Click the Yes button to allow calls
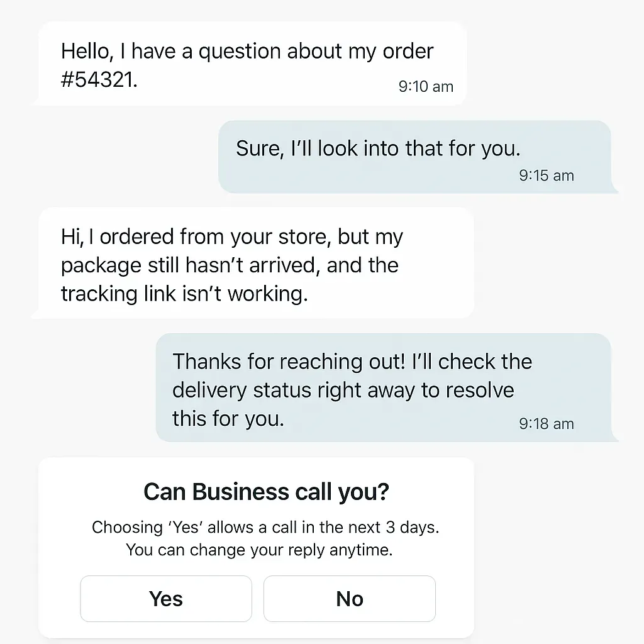Screen dimensions: 644x644 click(165, 598)
